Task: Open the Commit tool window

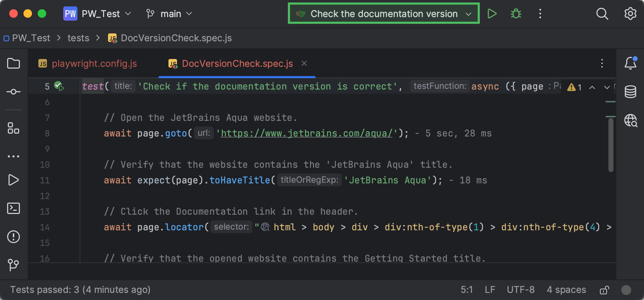Action: pyautogui.click(x=14, y=92)
